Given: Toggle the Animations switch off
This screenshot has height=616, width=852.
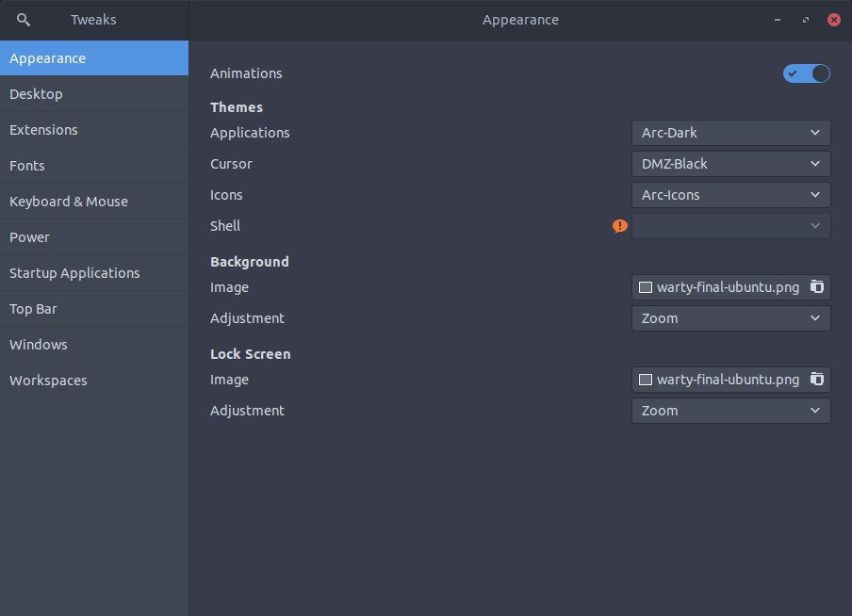Looking at the screenshot, I should tap(807, 73).
